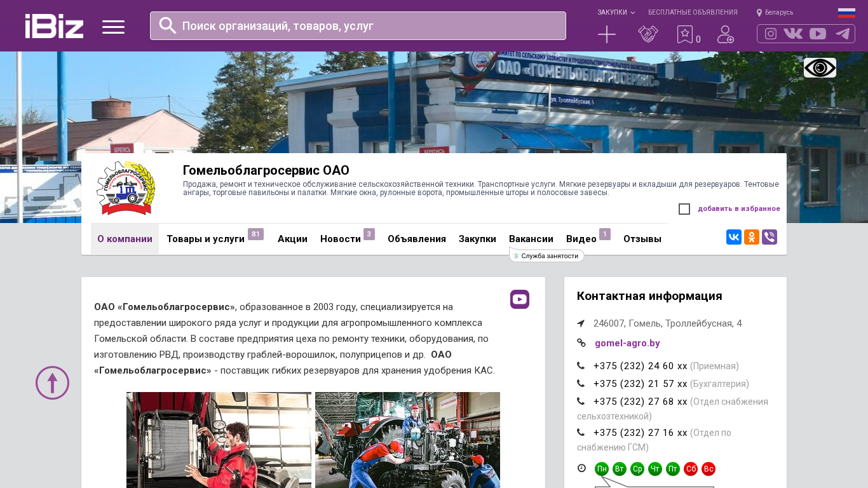Share the company page via Viber
The image size is (868, 488).
[x=770, y=237]
